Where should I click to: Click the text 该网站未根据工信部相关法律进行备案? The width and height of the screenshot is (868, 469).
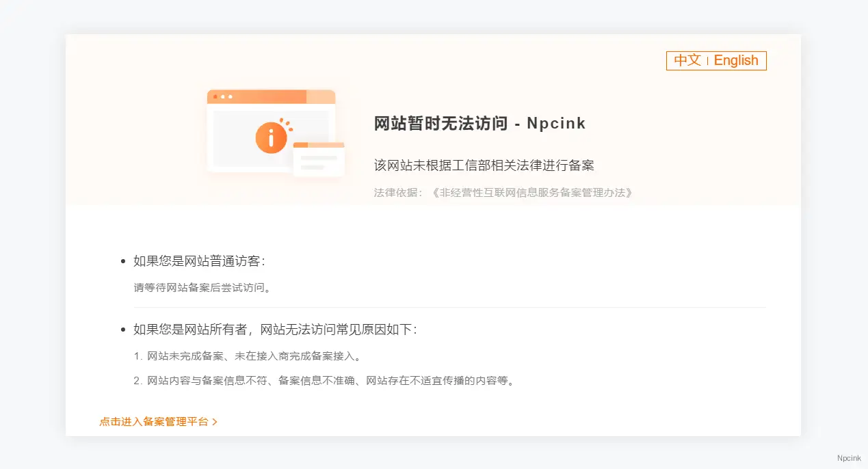(484, 165)
